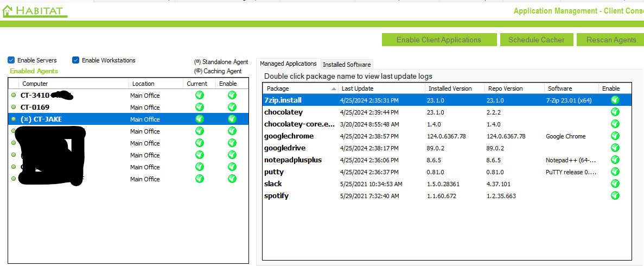The width and height of the screenshot is (644, 266).
Task: Click slack repo version 4.37.101
Action: pos(499,184)
